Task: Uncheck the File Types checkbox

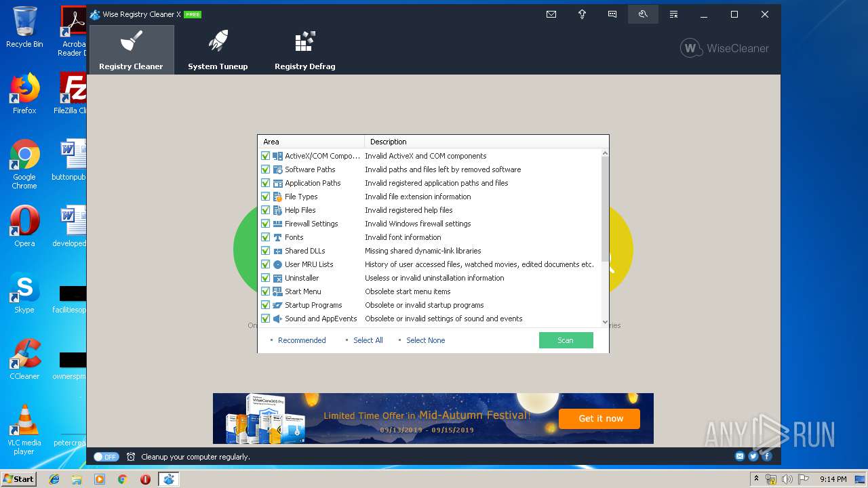Action: click(x=266, y=197)
